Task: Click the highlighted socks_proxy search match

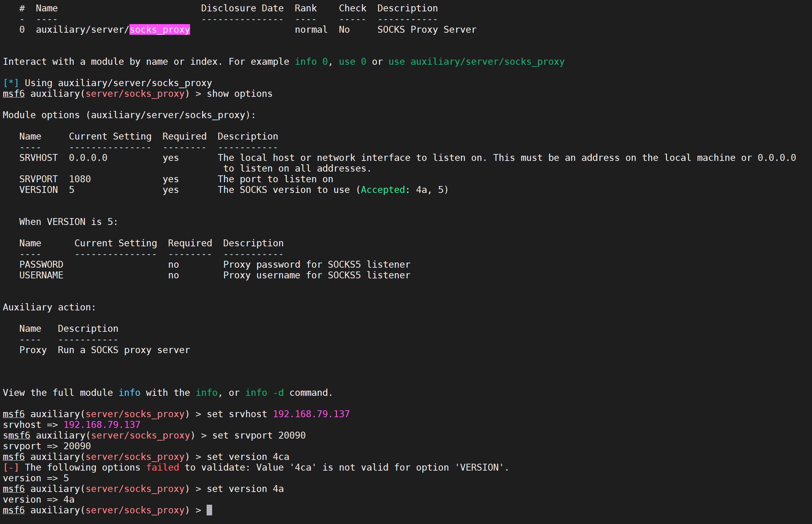Action: [160, 30]
